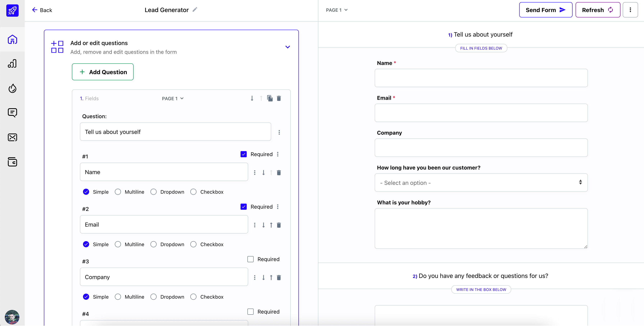Open the Mail sidebar icon
The image size is (644, 326).
click(x=12, y=137)
